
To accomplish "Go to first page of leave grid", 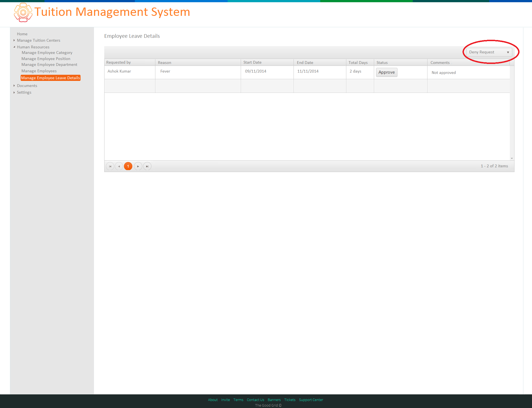I will coord(110,166).
